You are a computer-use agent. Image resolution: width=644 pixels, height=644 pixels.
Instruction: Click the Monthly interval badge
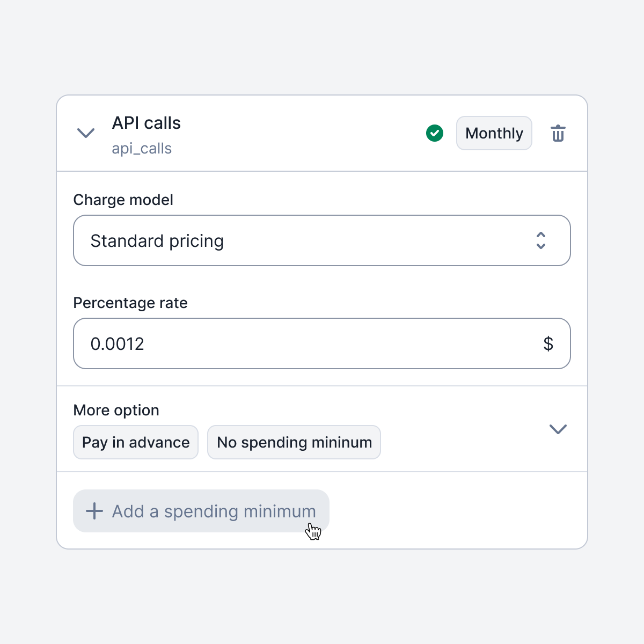[x=494, y=133]
